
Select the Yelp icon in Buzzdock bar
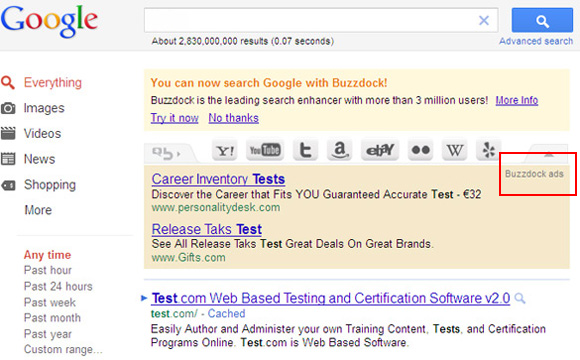(x=489, y=150)
